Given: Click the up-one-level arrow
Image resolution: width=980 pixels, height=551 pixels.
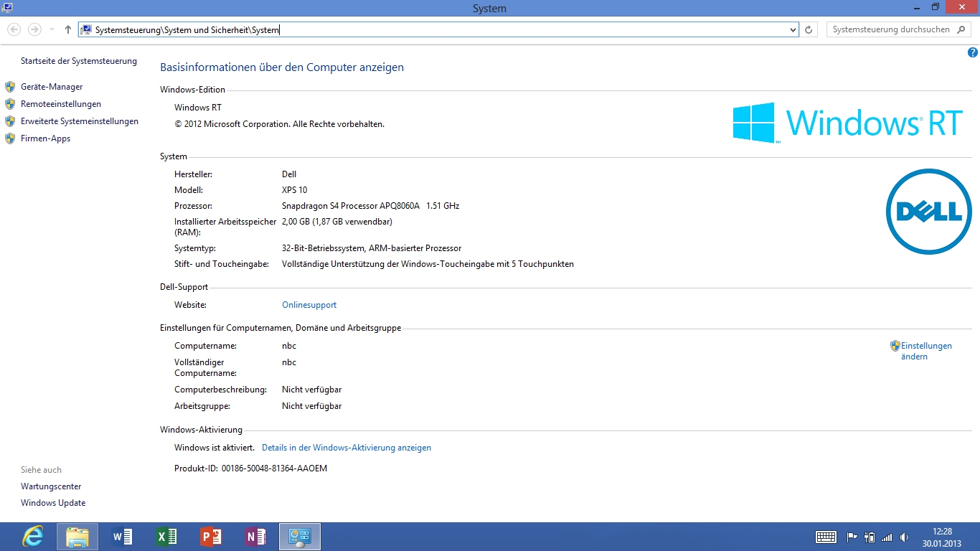Looking at the screenshot, I should [x=68, y=29].
